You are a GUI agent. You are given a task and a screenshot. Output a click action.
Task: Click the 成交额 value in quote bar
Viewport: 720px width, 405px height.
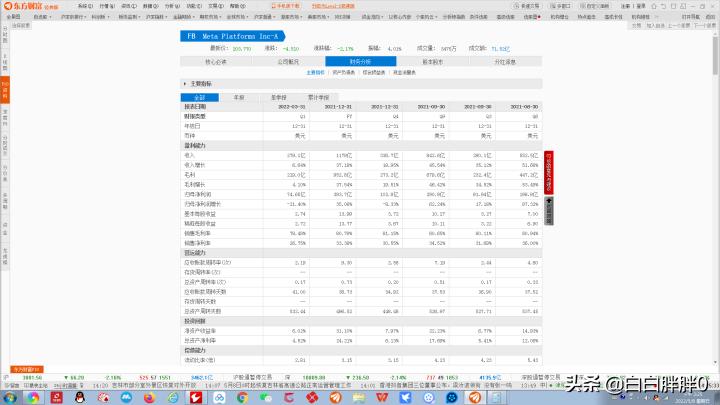[x=500, y=49]
